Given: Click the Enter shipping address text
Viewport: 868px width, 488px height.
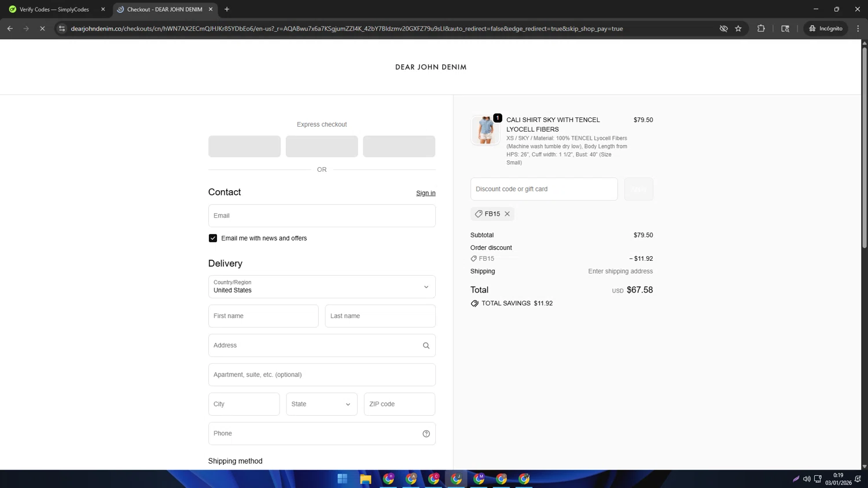Looking at the screenshot, I should tap(620, 271).
